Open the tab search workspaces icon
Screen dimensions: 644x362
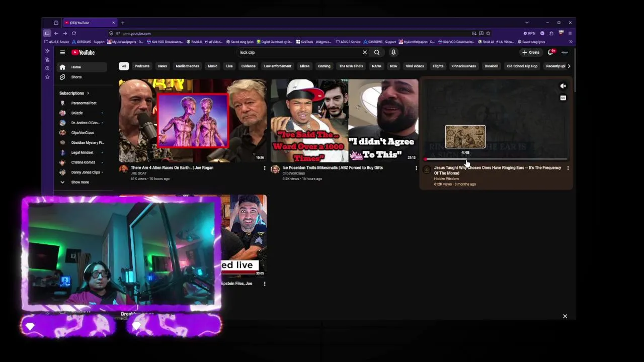(x=56, y=23)
